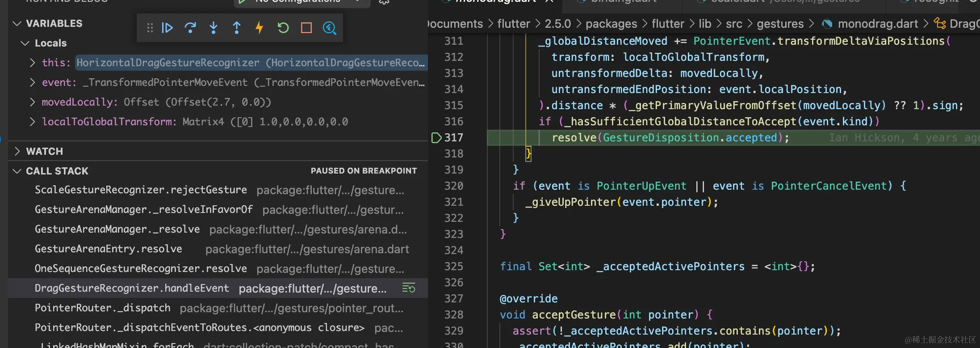The width and height of the screenshot is (980, 348).
Task: Select GestureArenaManager._resolveInFavorOf stack frame
Action: [x=218, y=209]
